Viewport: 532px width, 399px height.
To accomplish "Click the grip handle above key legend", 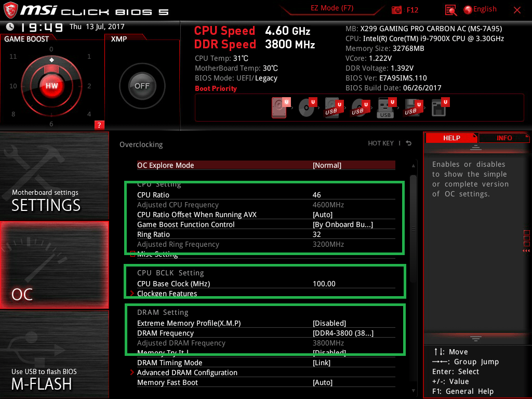I will [x=476, y=338].
